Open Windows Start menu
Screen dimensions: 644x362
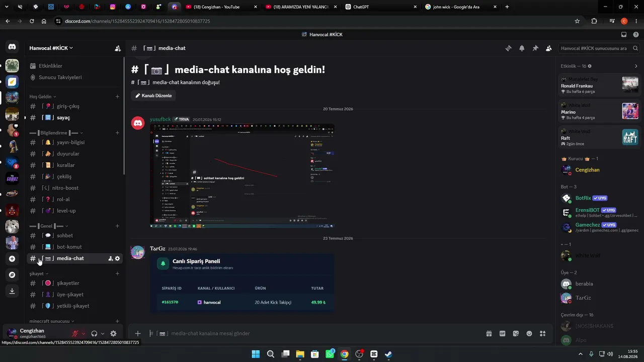click(256, 354)
